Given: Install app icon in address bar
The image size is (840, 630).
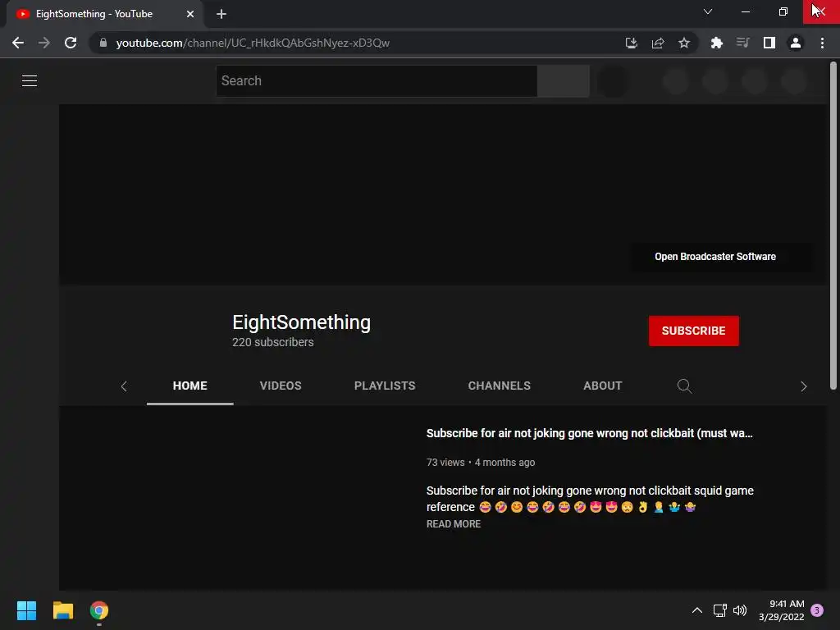Looking at the screenshot, I should pos(632,43).
